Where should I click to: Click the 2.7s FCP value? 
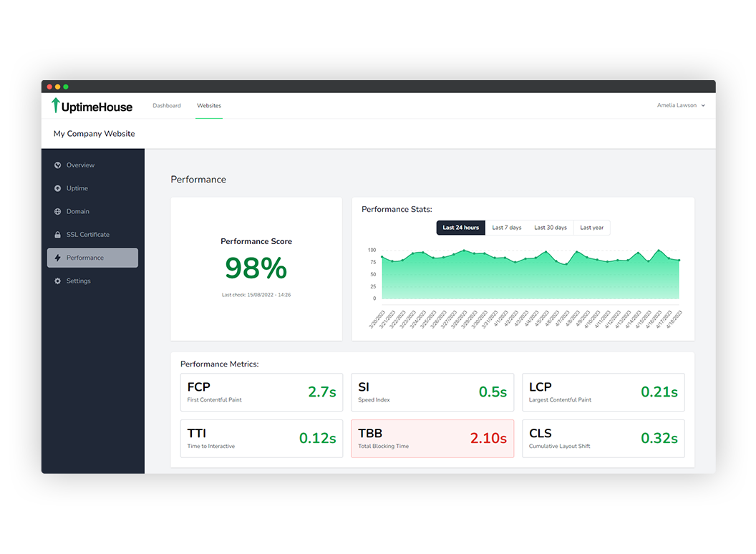click(322, 392)
